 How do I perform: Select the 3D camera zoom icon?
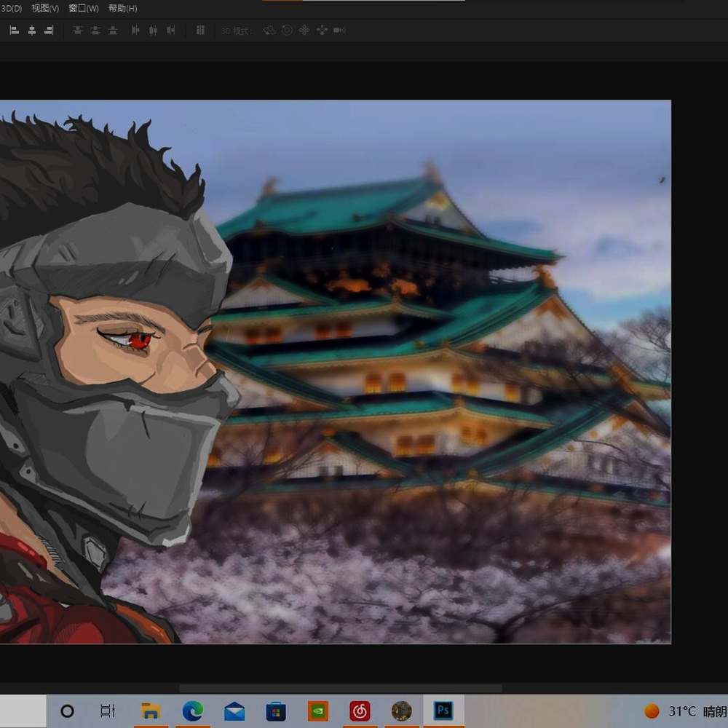tap(339, 31)
